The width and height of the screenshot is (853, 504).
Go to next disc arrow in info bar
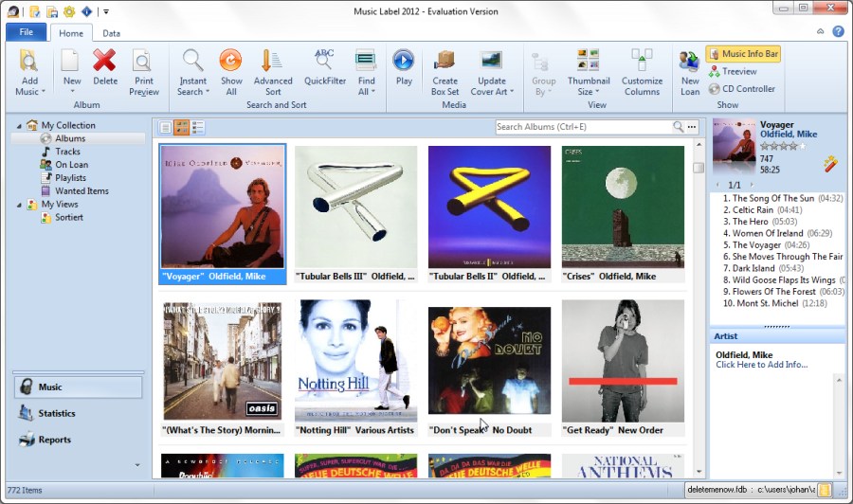pyautogui.click(x=752, y=185)
